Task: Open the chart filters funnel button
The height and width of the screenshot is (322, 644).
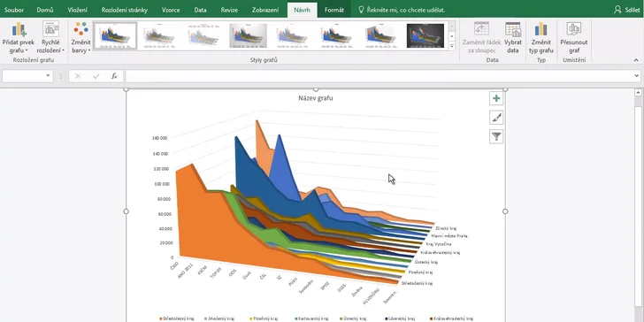Action: click(x=496, y=136)
